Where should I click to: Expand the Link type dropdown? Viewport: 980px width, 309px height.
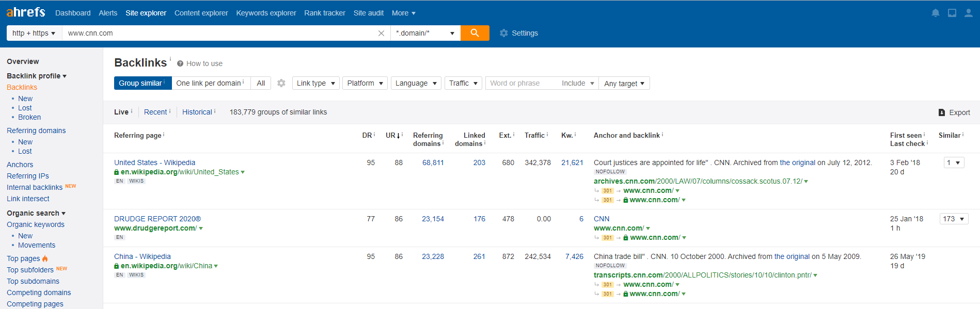[316, 83]
